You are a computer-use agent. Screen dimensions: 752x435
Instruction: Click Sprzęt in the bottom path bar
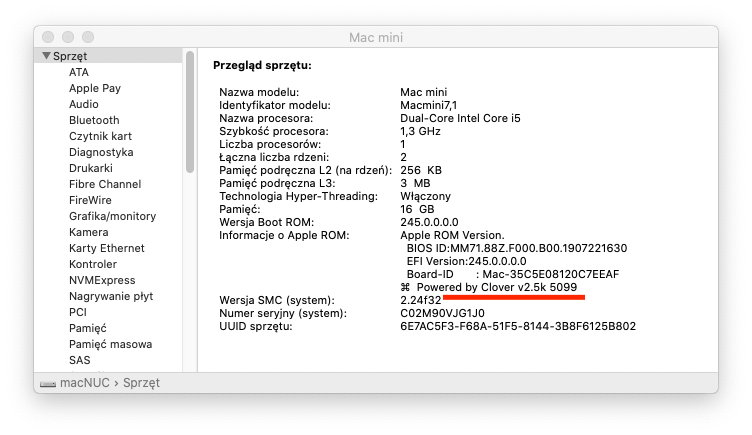(x=140, y=383)
